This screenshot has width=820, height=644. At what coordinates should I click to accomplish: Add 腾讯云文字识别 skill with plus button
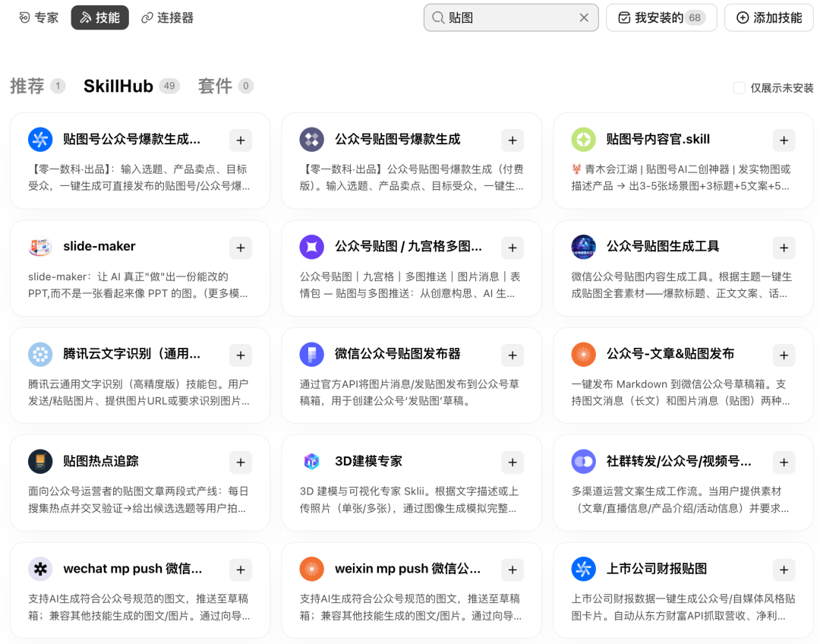(x=241, y=355)
